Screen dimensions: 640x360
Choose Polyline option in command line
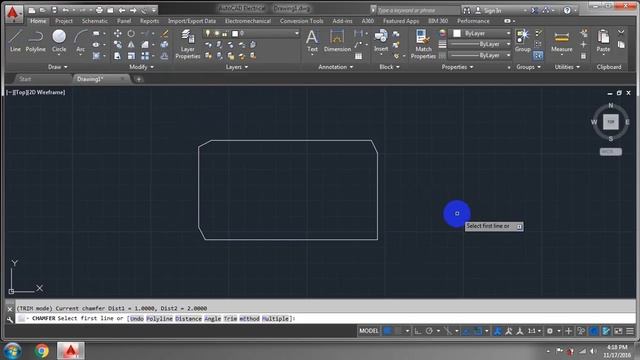160,318
